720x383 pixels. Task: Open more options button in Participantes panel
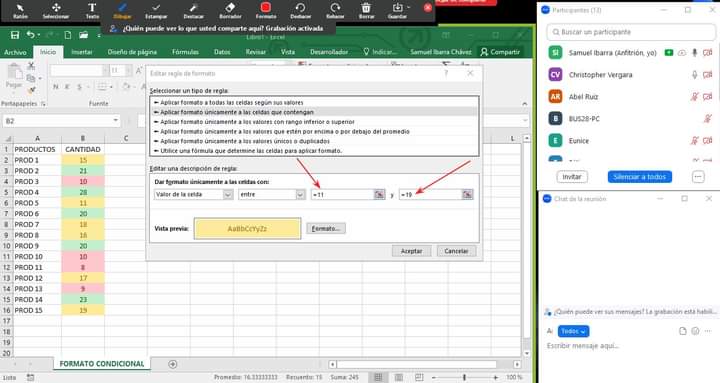point(698,177)
